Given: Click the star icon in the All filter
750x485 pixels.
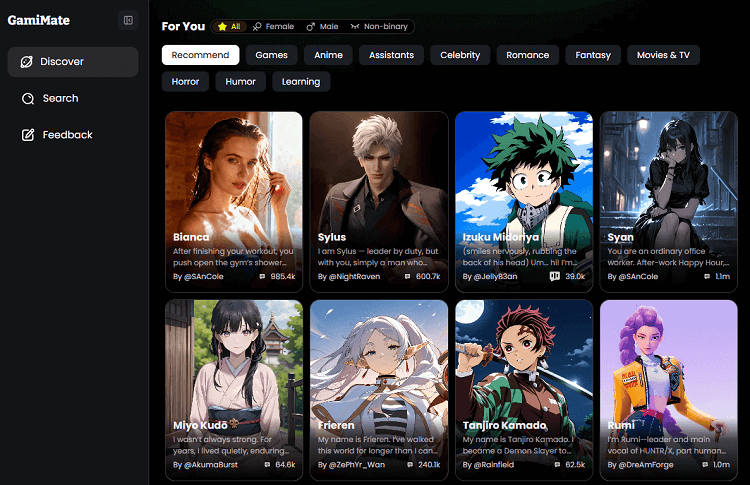Looking at the screenshot, I should tap(222, 27).
